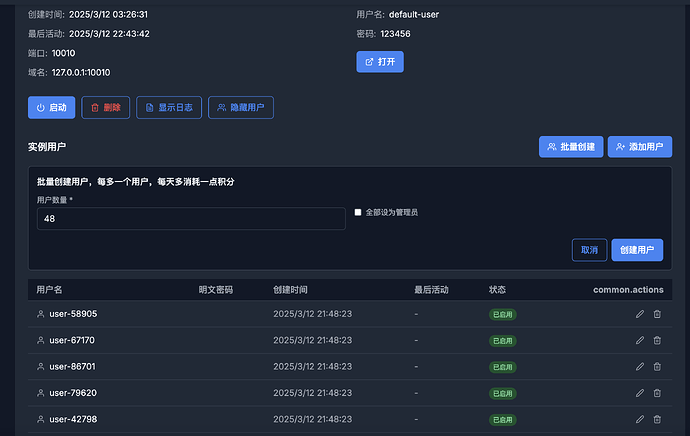The image size is (690, 436).
Task: Confirm with the 创建用户 button
Action: [637, 250]
